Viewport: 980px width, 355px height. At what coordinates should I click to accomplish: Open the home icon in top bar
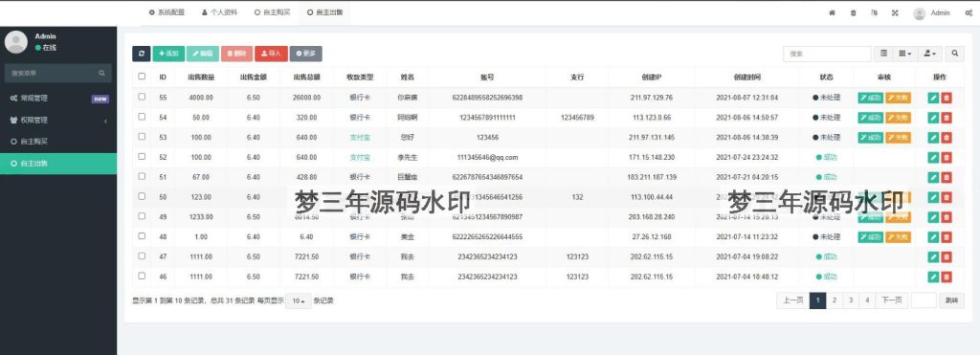click(x=832, y=12)
